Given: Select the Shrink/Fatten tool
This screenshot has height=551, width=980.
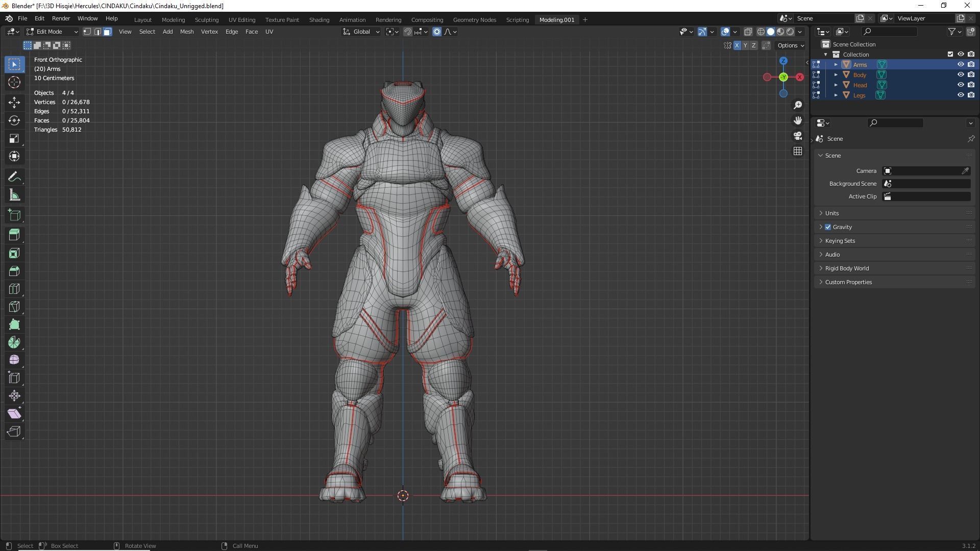Looking at the screenshot, I should click(14, 396).
